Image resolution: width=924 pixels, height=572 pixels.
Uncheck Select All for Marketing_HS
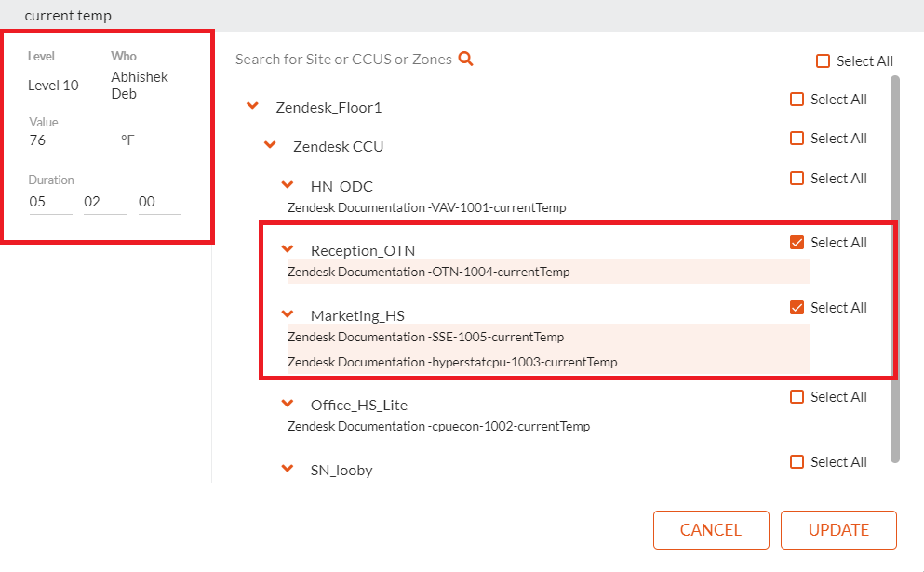(x=797, y=307)
